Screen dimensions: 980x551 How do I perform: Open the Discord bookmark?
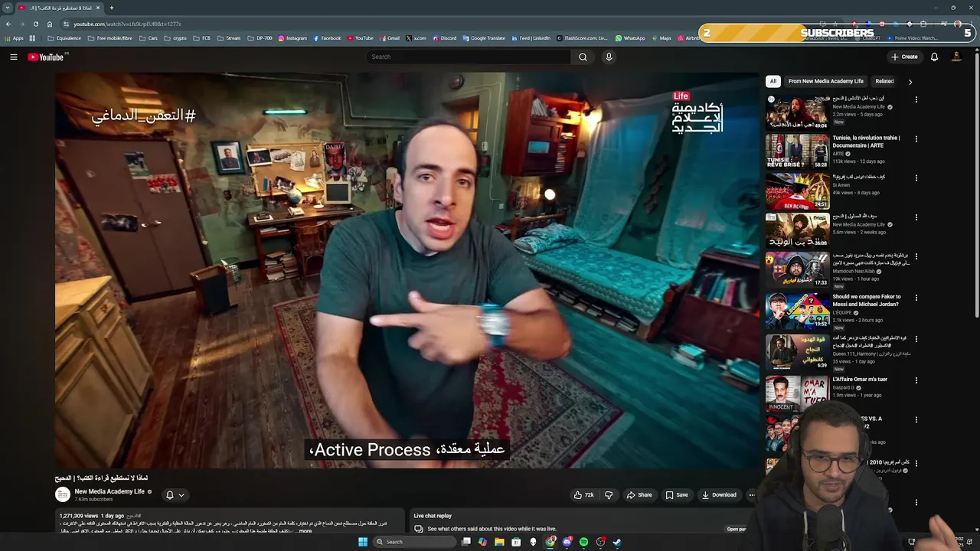[x=444, y=38]
